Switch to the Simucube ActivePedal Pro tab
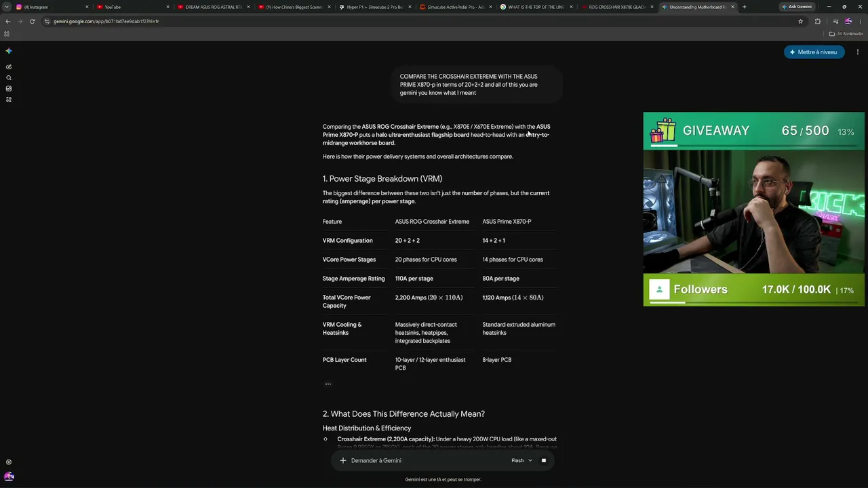This screenshot has width=868, height=488. [455, 7]
